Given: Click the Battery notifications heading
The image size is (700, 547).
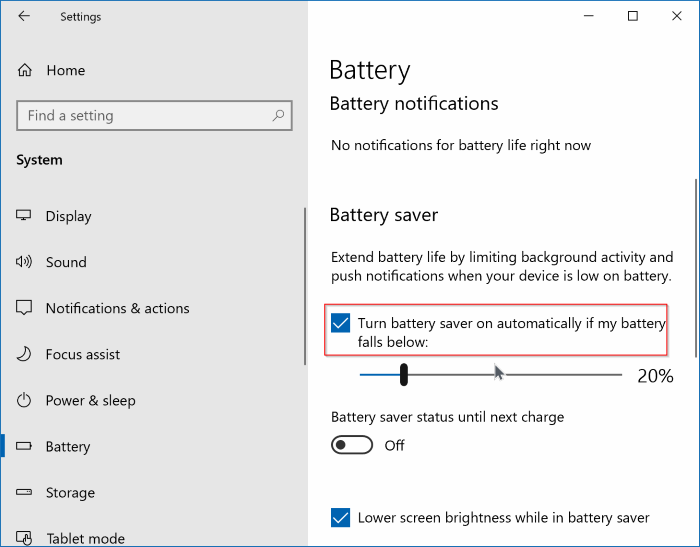Looking at the screenshot, I should tap(414, 104).
